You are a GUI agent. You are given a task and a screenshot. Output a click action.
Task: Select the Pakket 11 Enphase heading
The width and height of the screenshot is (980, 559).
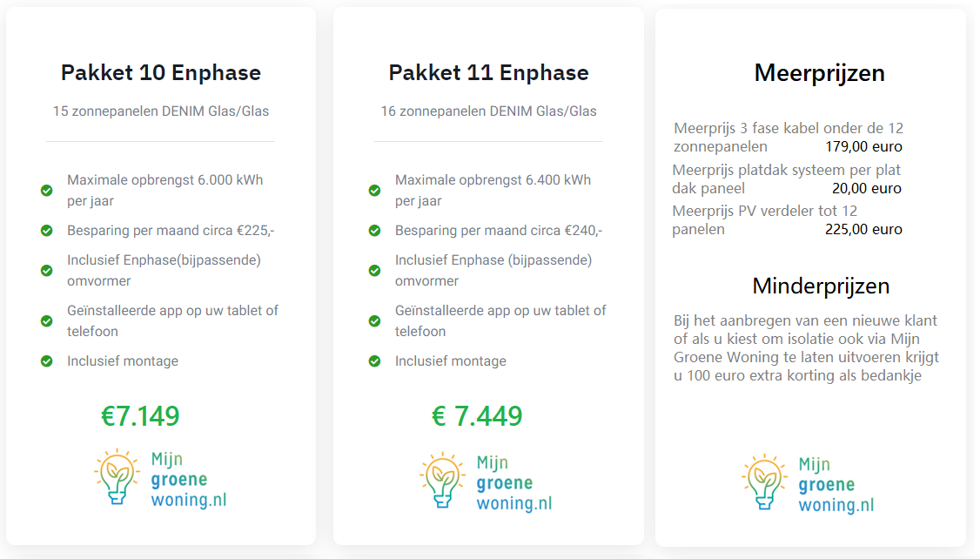[488, 72]
